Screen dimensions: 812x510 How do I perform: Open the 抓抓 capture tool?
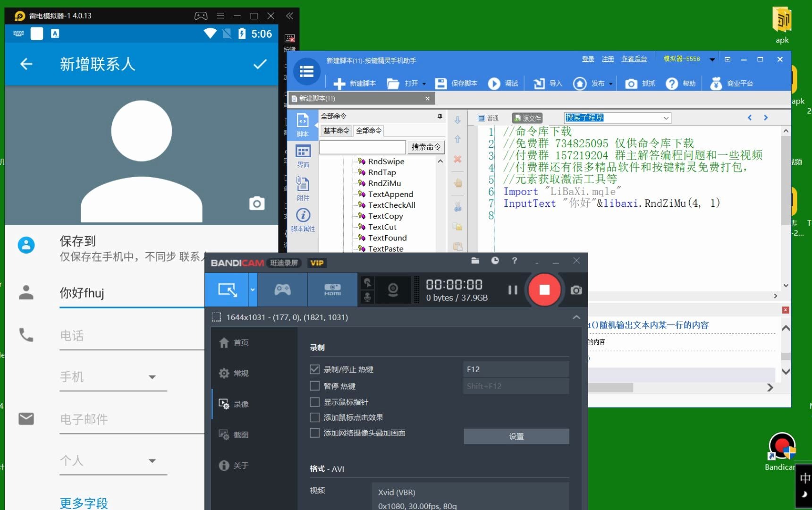point(640,84)
